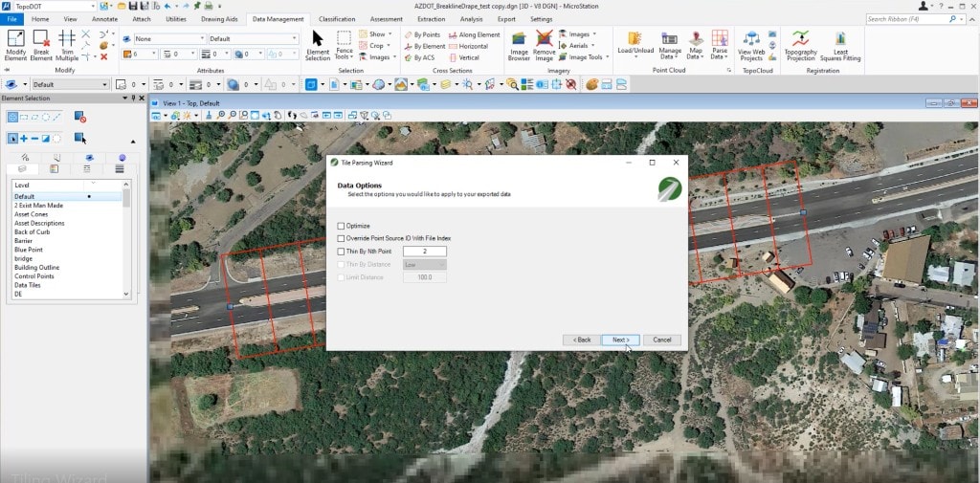Open the Extraction ribbon tab

point(431,19)
